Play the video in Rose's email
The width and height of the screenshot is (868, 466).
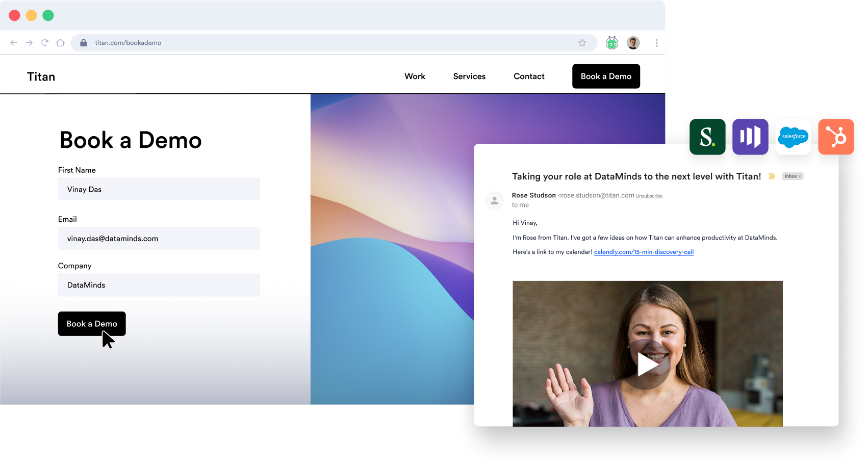click(x=647, y=364)
